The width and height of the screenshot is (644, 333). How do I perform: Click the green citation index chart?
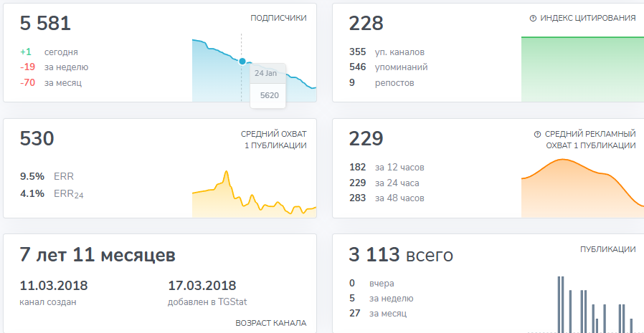pyautogui.click(x=583, y=69)
